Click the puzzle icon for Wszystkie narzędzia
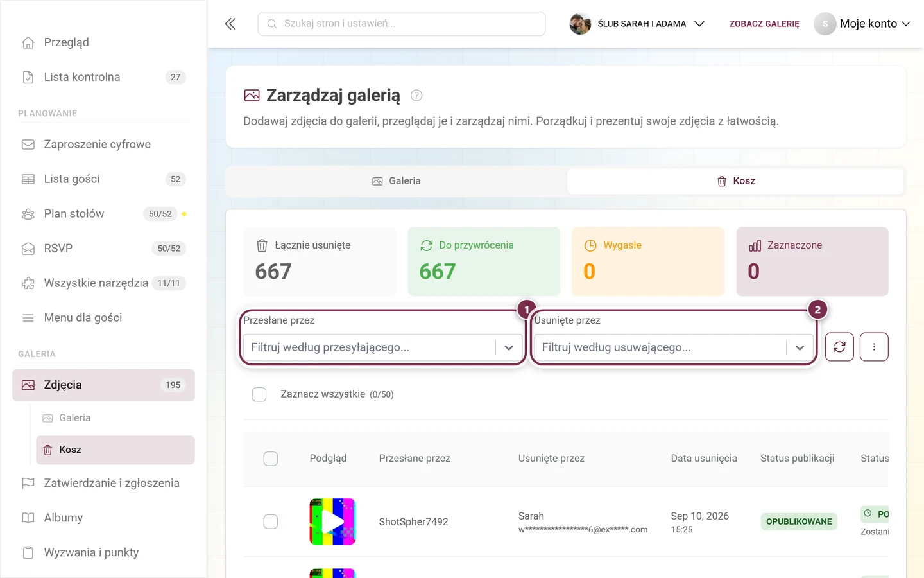The image size is (924, 578). tap(28, 283)
